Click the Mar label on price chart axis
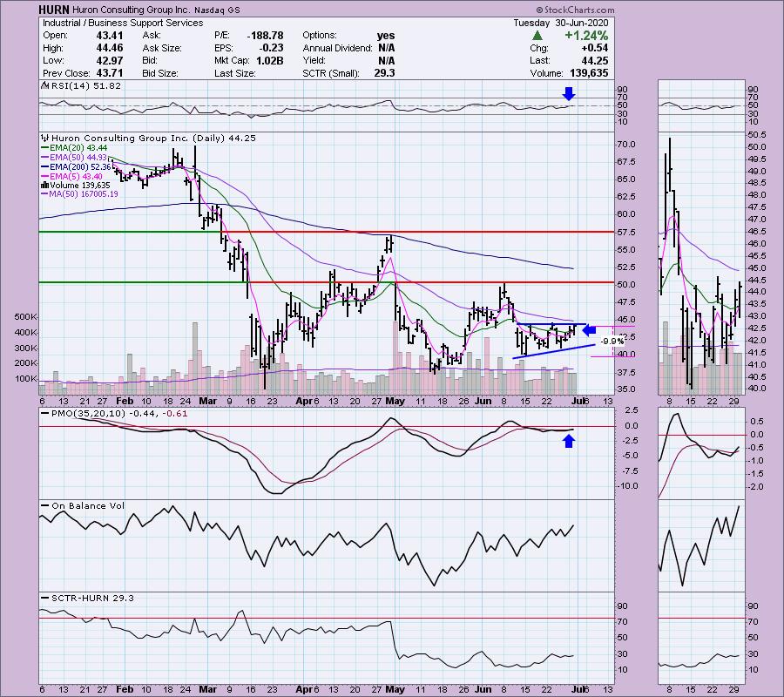 coord(207,401)
